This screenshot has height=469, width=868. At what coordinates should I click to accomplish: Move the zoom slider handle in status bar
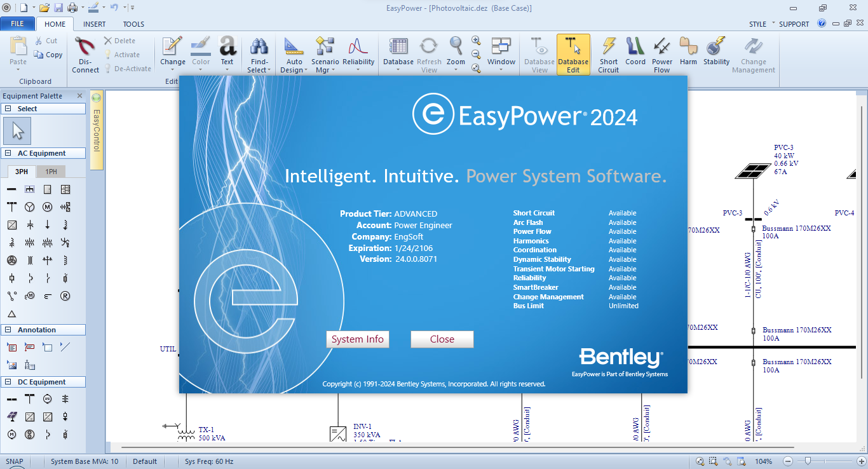[x=808, y=461]
